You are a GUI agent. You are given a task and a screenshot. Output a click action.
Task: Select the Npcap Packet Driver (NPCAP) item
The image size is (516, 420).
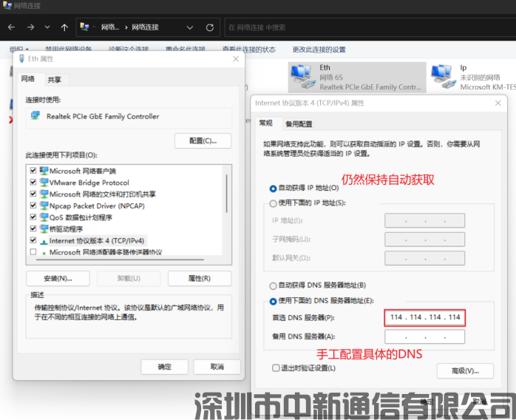point(97,206)
